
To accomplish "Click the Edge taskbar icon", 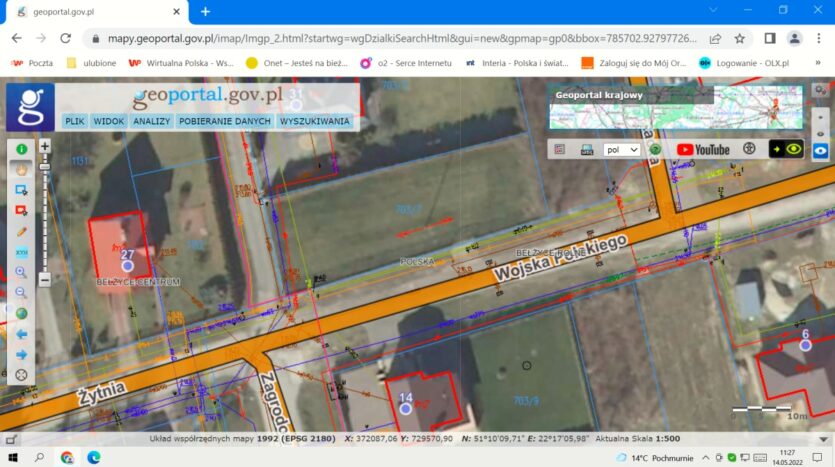I will click(94, 457).
